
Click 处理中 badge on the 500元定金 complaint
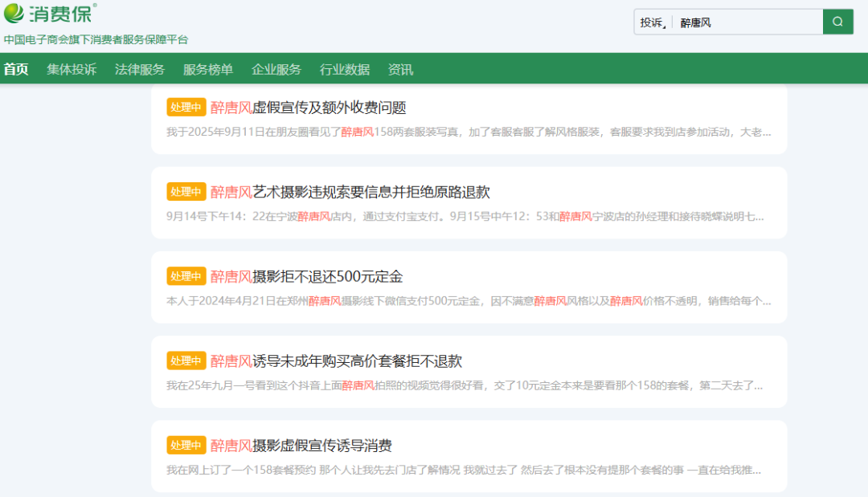[186, 276]
